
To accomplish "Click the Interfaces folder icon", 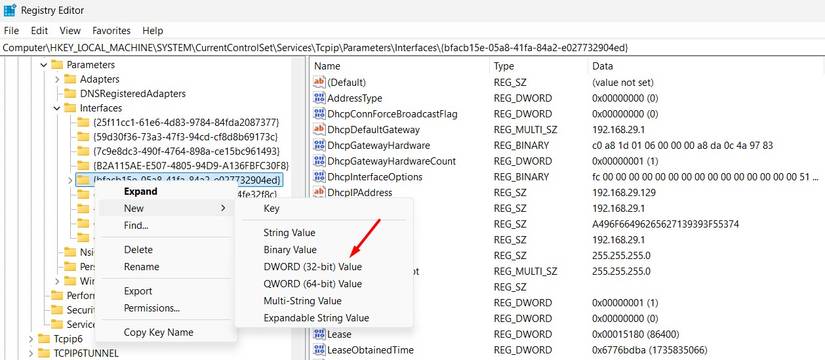I will pyautogui.click(x=70, y=108).
